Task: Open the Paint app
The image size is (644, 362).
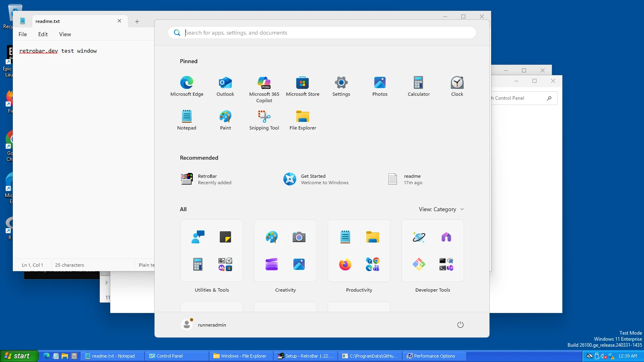Action: tap(225, 120)
